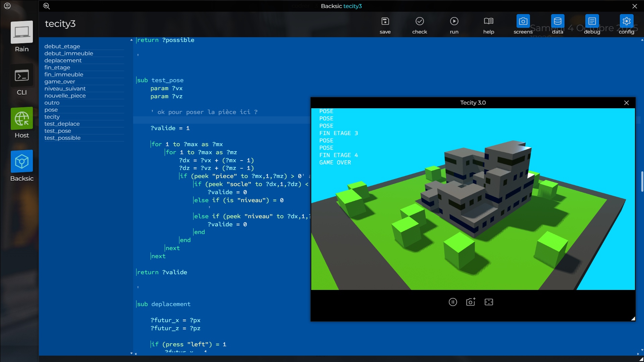644x362 pixels.
Task: Take a screenshot of the game view
Action: pos(471,302)
